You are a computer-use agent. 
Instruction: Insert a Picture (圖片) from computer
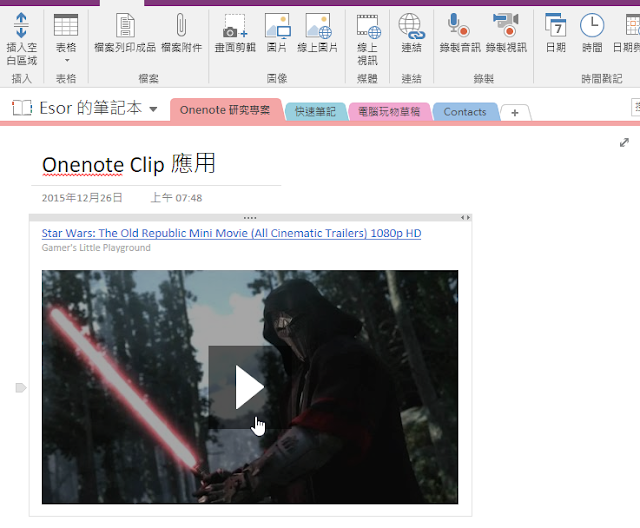(277, 26)
